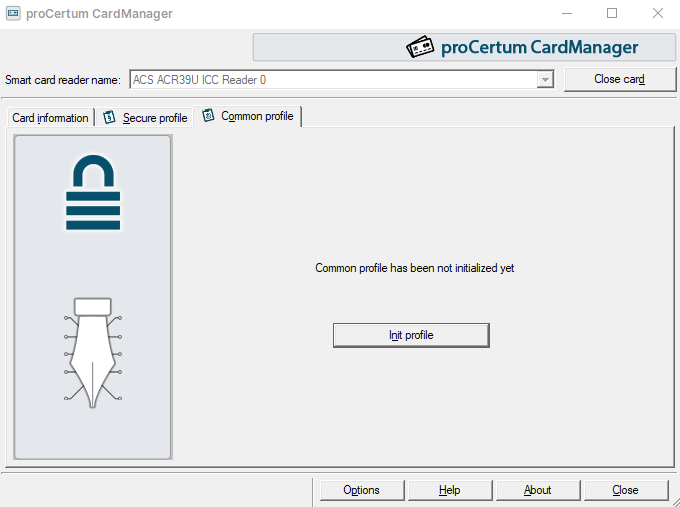The image size is (680, 507).
Task: Click the 'not initialized yet' message text
Action: [x=414, y=268]
